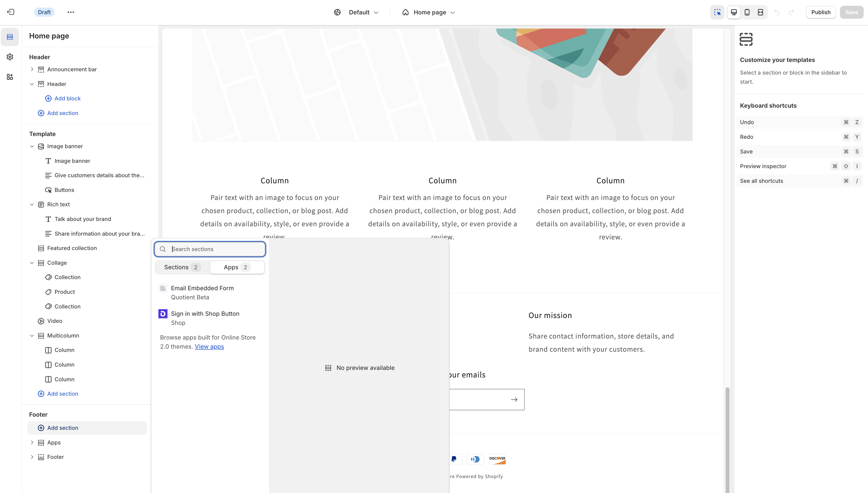The width and height of the screenshot is (868, 493).
Task: Open the more actions ellipsis menu
Action: (71, 12)
